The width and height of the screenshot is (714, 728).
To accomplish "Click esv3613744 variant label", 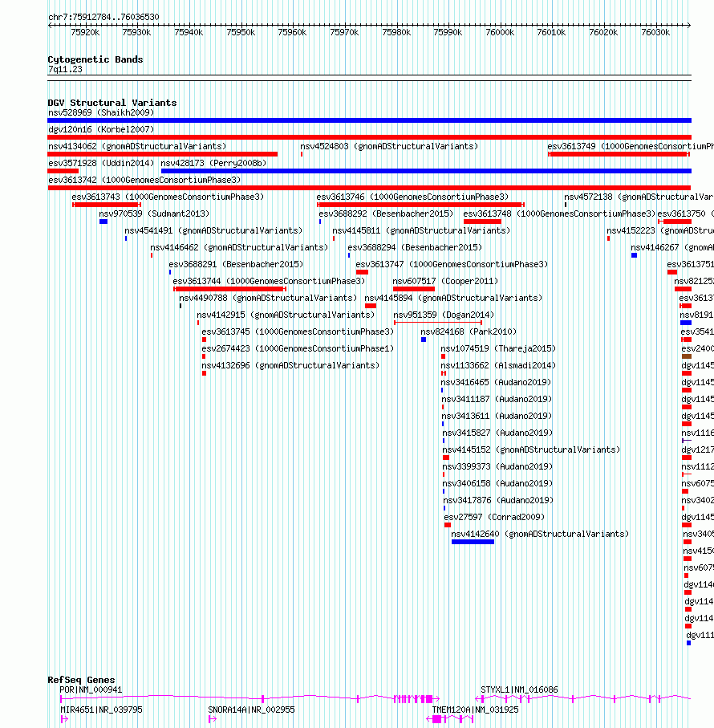I will [269, 281].
